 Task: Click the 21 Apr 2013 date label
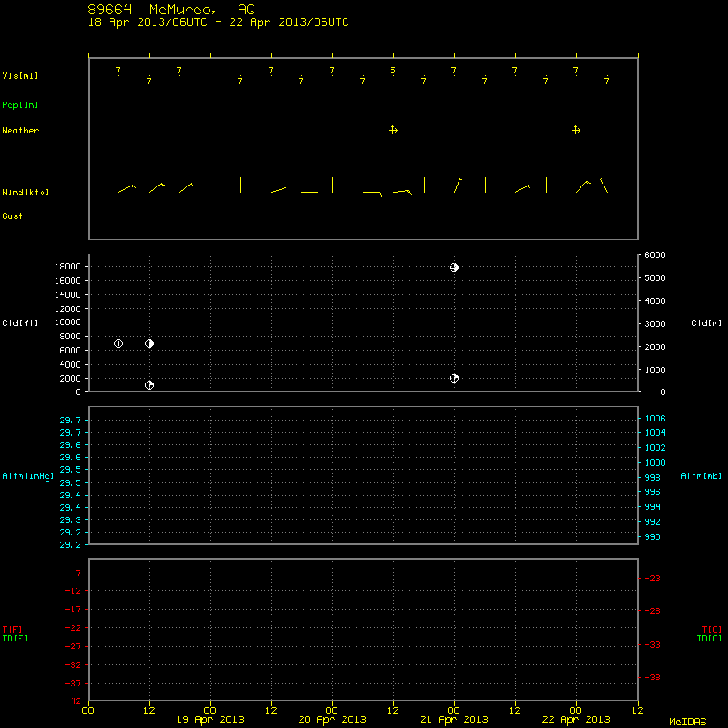[x=454, y=720]
